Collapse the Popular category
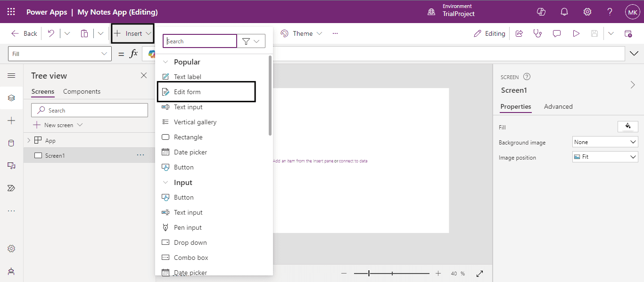The image size is (644, 282). [x=165, y=62]
